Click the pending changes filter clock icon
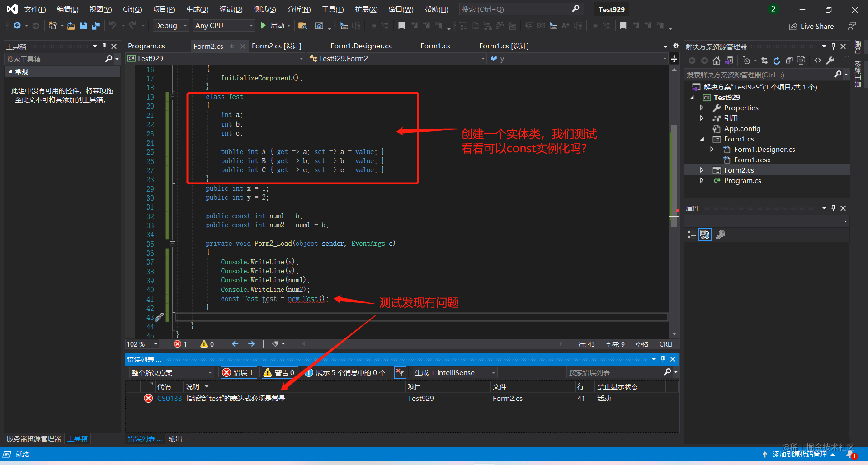 (746, 61)
